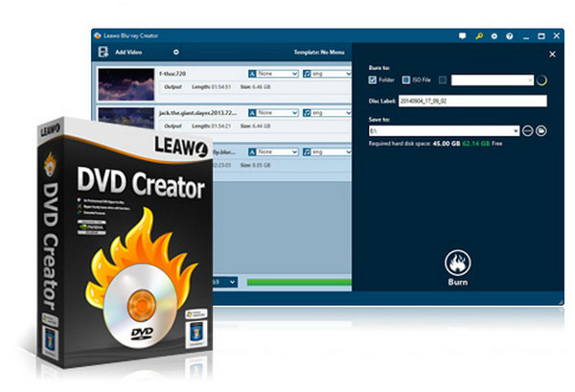This screenshot has width=575, height=392.
Task: Click Output label in f-thor.720 row
Action: tap(172, 87)
